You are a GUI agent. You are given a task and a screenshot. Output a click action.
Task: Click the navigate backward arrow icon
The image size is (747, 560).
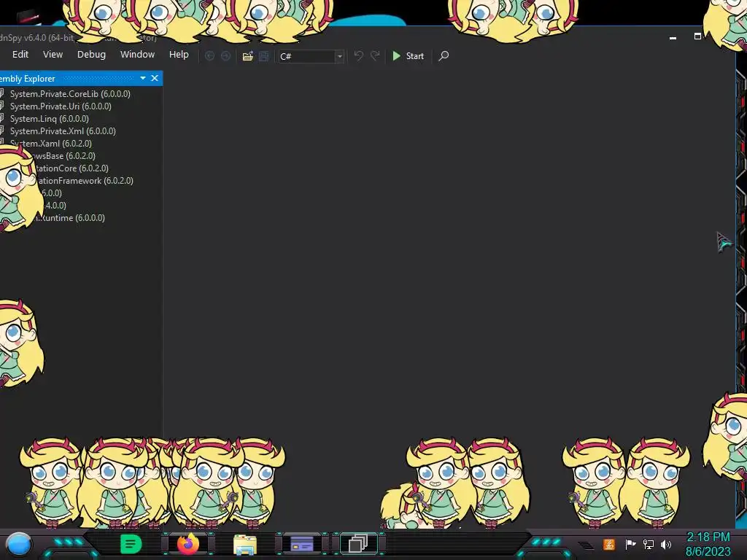coord(209,56)
